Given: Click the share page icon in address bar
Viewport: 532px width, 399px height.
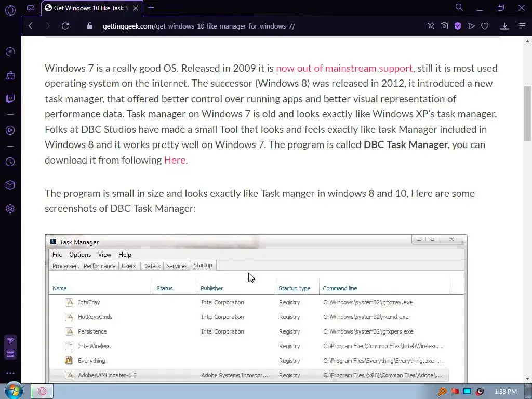Looking at the screenshot, I should click(431, 26).
